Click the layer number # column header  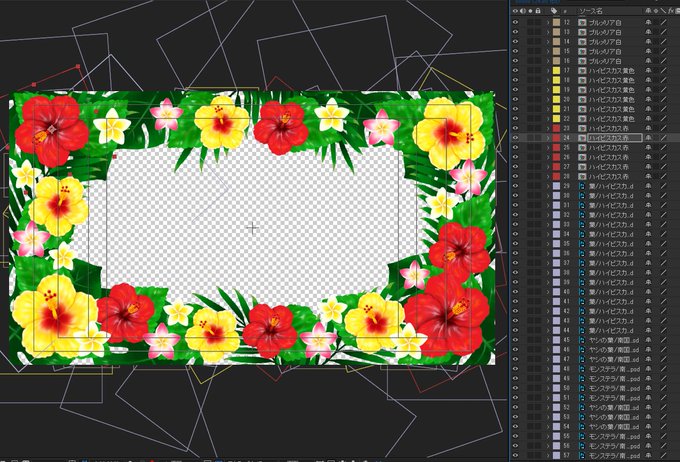[565, 11]
